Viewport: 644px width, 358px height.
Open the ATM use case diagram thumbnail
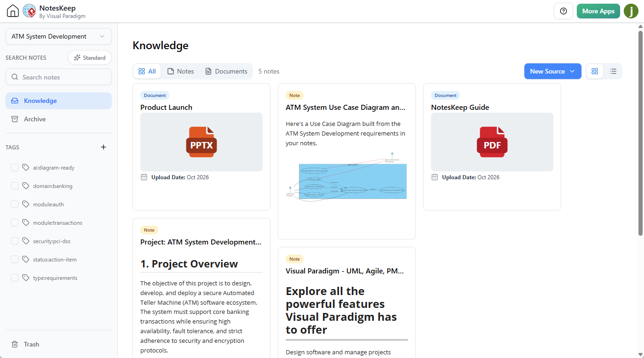346,177
